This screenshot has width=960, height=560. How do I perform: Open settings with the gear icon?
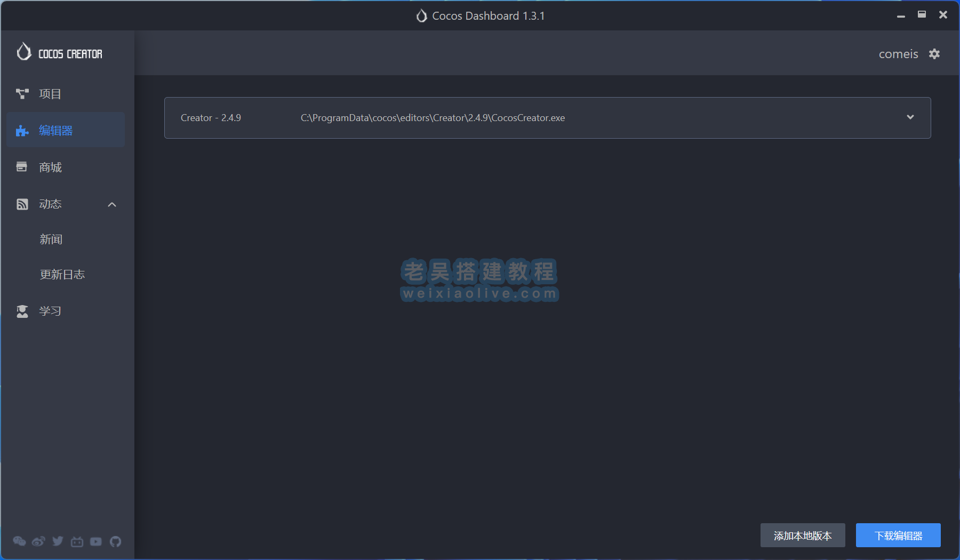[x=934, y=54]
